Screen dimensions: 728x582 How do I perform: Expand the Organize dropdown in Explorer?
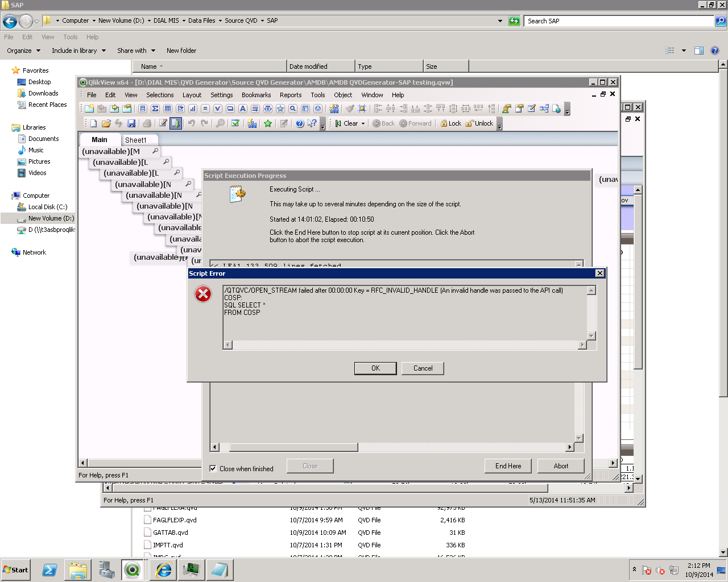point(24,51)
